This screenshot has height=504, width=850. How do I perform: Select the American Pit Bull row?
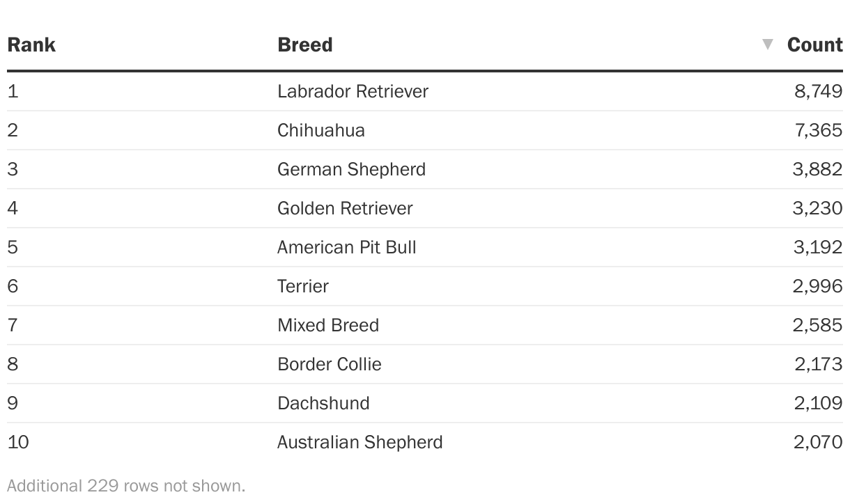click(425, 247)
